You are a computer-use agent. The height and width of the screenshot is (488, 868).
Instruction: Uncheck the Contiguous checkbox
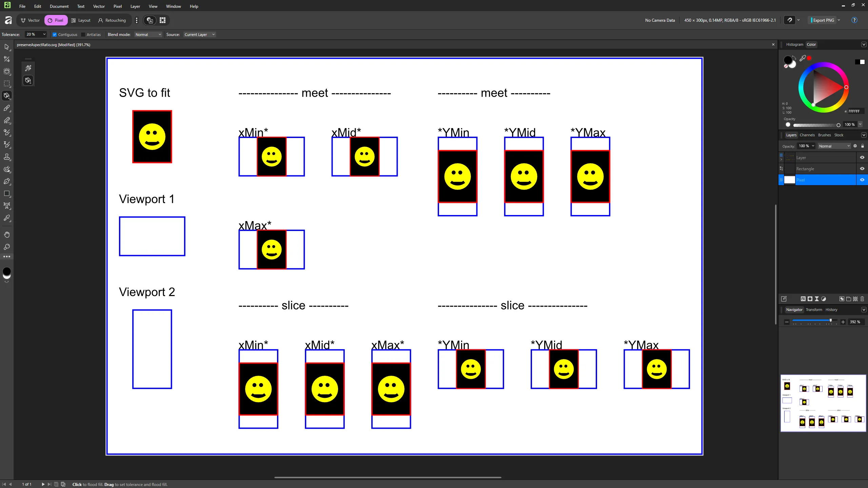(55, 35)
